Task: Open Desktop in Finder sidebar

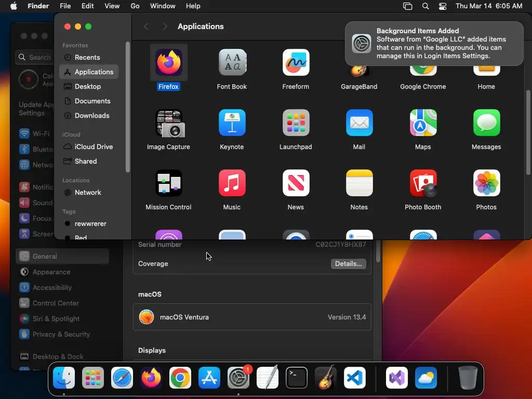Action: point(89,87)
